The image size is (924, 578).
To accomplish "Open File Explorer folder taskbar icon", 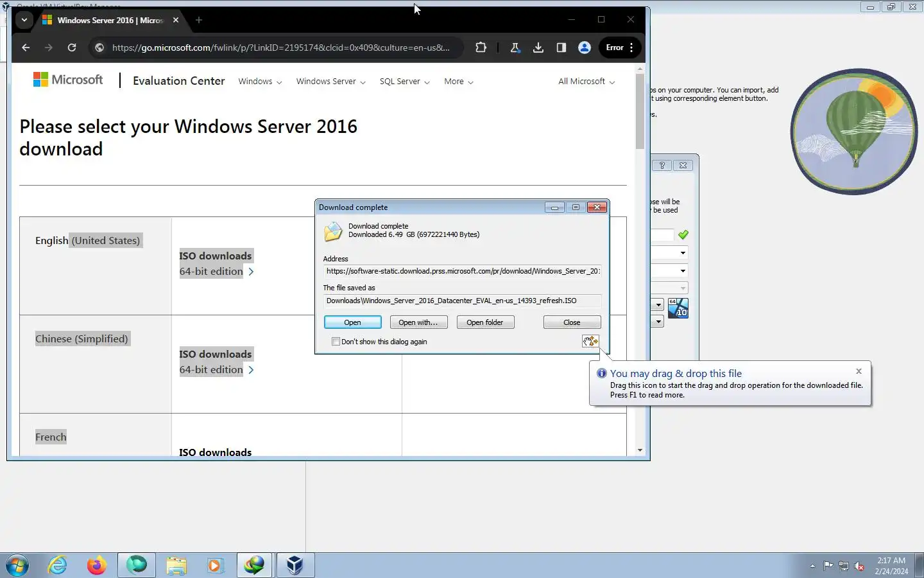I will (x=176, y=565).
